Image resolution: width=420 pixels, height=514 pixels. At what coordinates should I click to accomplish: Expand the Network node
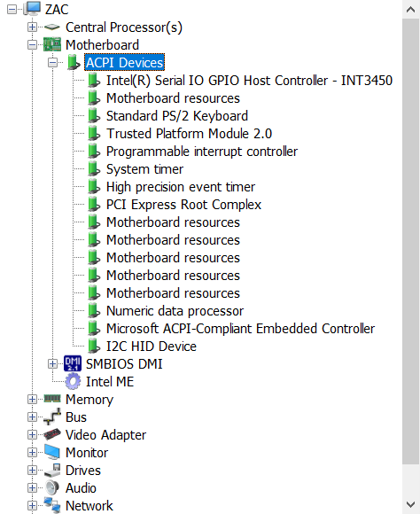[32, 505]
